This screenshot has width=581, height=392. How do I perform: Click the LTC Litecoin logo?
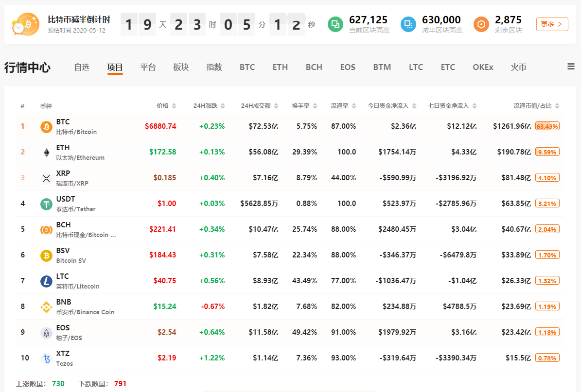[46, 281]
